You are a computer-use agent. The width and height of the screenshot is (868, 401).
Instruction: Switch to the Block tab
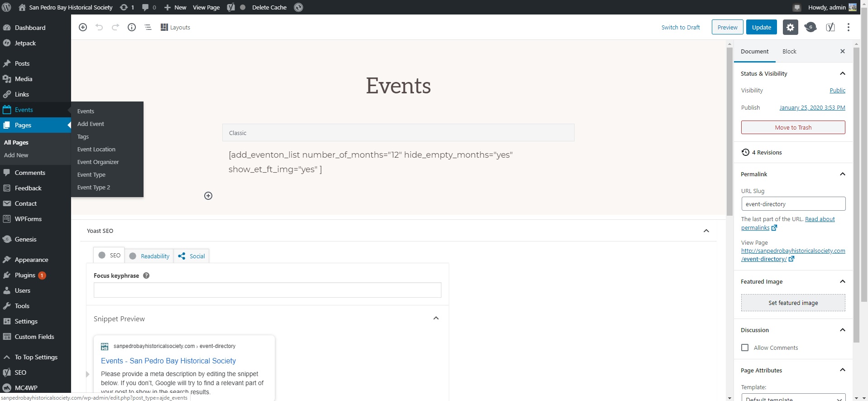click(789, 52)
